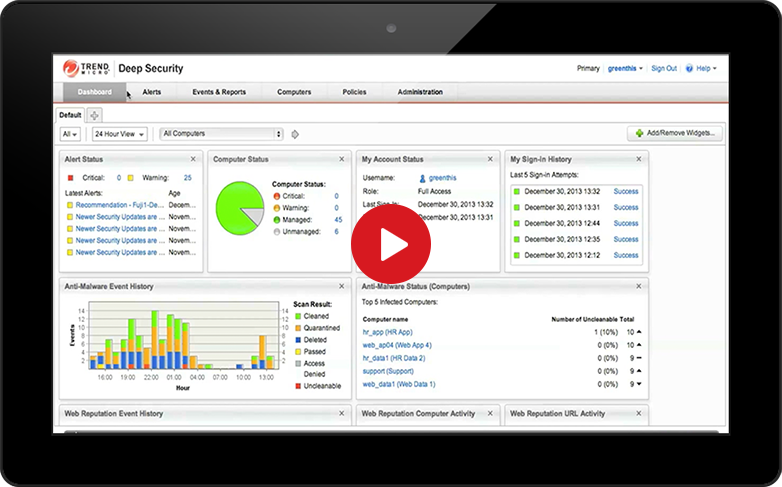Image resolution: width=782 pixels, height=487 pixels.
Task: Open the hr_app (HR App) computer link
Action: point(387,332)
